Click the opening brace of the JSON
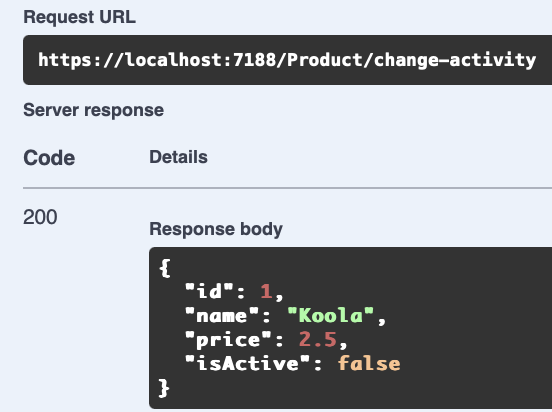This screenshot has width=552, height=412. (x=165, y=268)
